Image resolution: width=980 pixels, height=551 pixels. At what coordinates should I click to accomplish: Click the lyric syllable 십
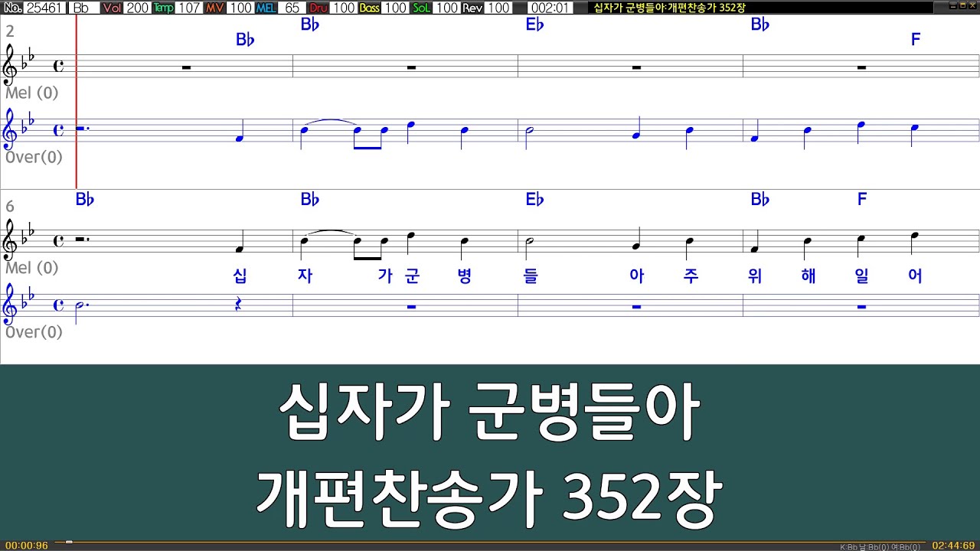pyautogui.click(x=240, y=276)
